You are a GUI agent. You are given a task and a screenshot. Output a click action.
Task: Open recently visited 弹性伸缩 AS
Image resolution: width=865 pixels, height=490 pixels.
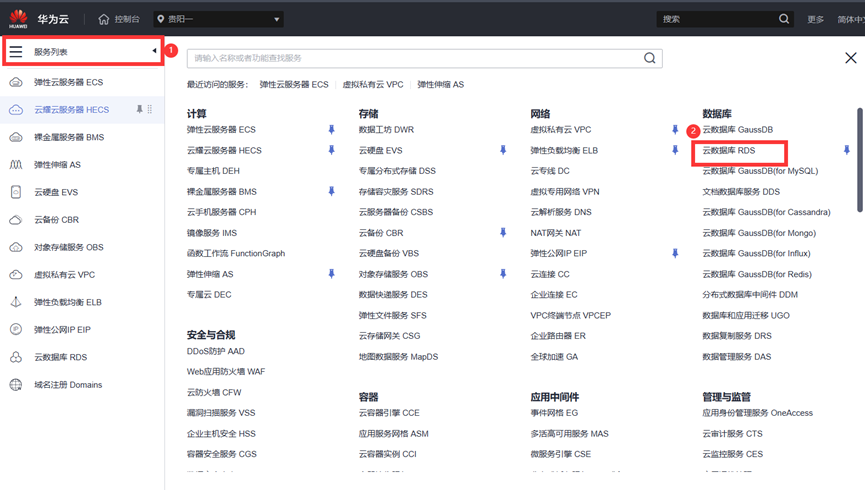(x=441, y=84)
